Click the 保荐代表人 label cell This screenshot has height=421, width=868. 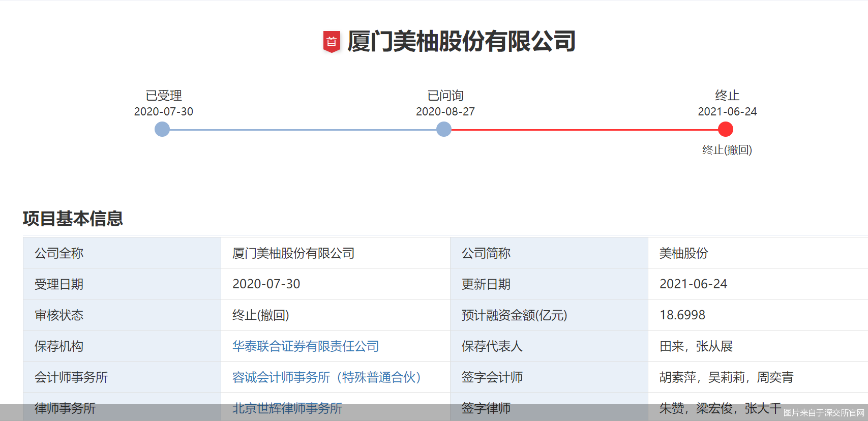(x=549, y=346)
